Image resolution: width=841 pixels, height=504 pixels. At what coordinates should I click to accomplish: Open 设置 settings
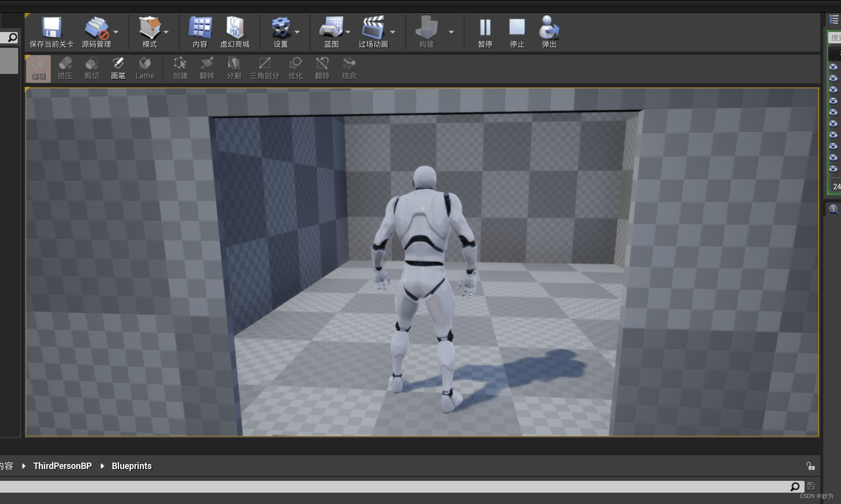click(x=281, y=32)
